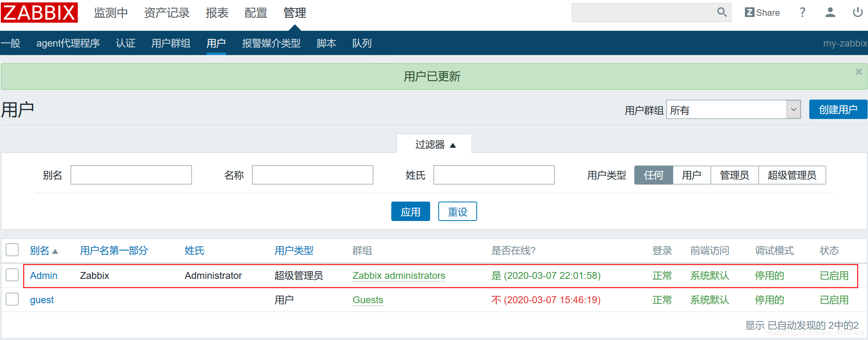Image resolution: width=868 pixels, height=340 pixels.
Task: Focus the 姓氏 filter field
Action: coord(494,175)
